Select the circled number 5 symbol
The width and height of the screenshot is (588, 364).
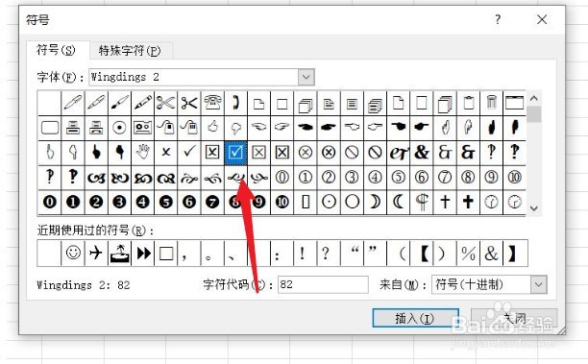coord(399,178)
